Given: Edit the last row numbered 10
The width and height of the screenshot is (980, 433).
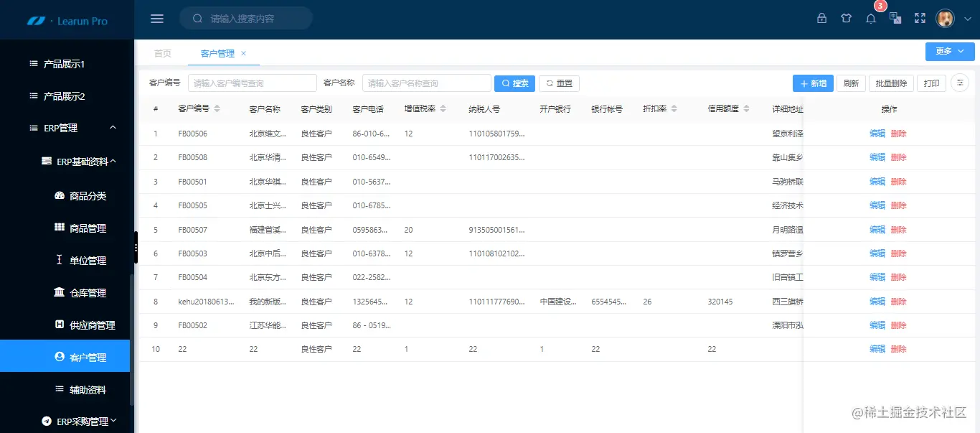Looking at the screenshot, I should [x=877, y=349].
